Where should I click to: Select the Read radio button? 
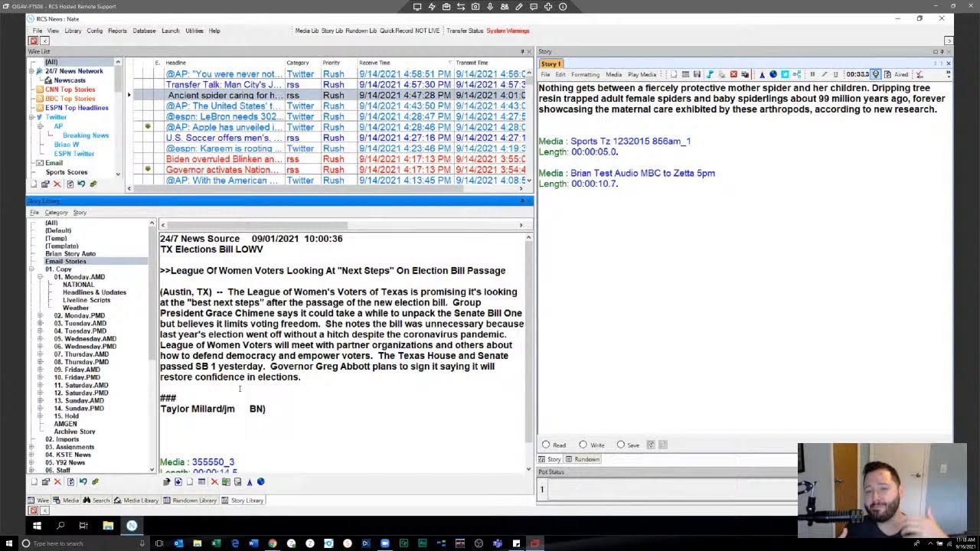point(546,445)
